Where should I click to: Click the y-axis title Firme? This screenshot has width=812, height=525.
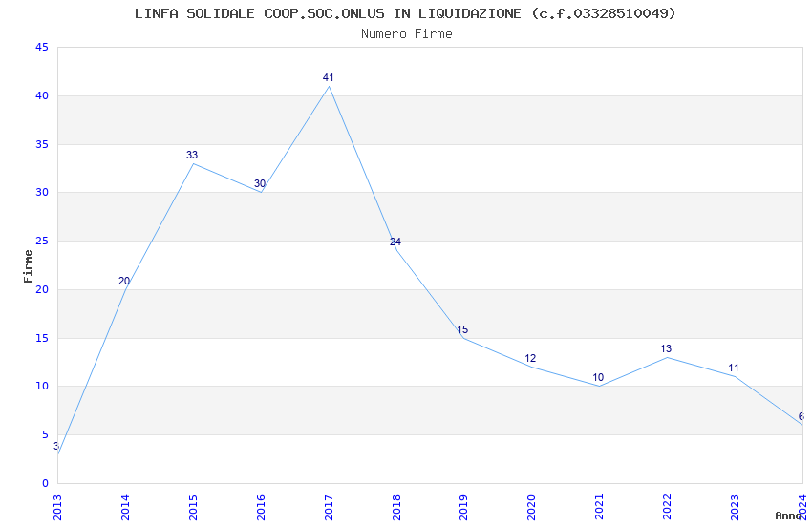click(28, 266)
